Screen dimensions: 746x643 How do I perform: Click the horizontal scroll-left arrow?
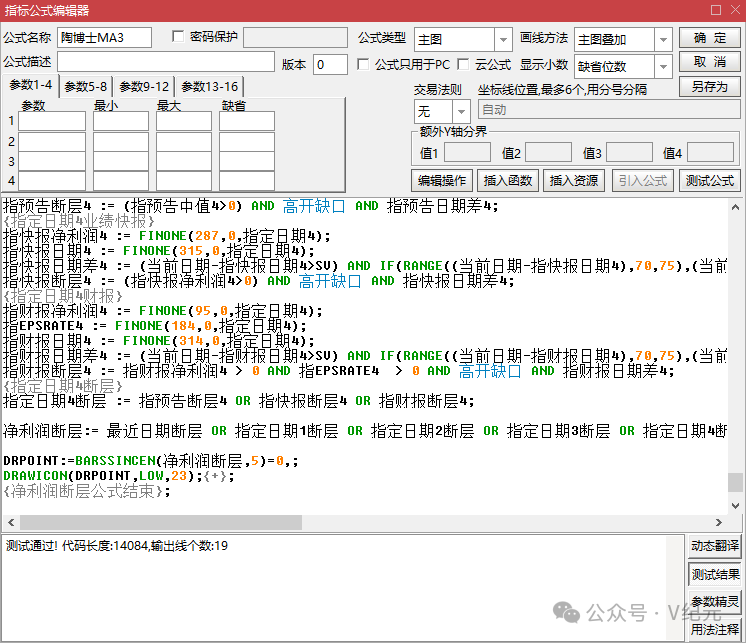coord(11,523)
